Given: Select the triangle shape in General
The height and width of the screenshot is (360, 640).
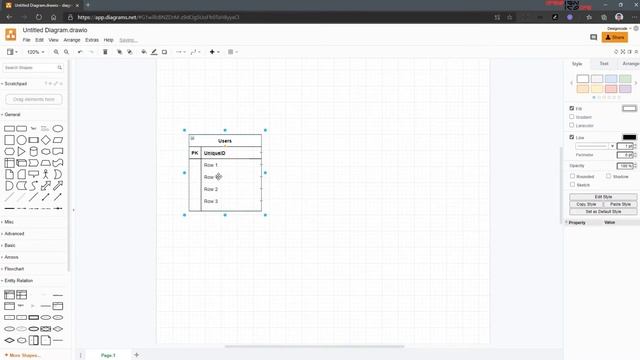Looking at the screenshot, I should (x=21, y=151).
